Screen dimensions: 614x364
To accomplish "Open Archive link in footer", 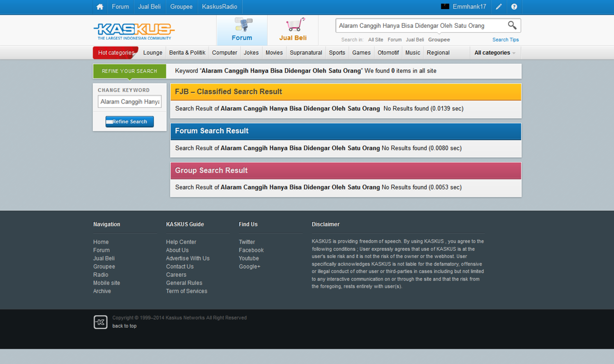I will click(102, 291).
